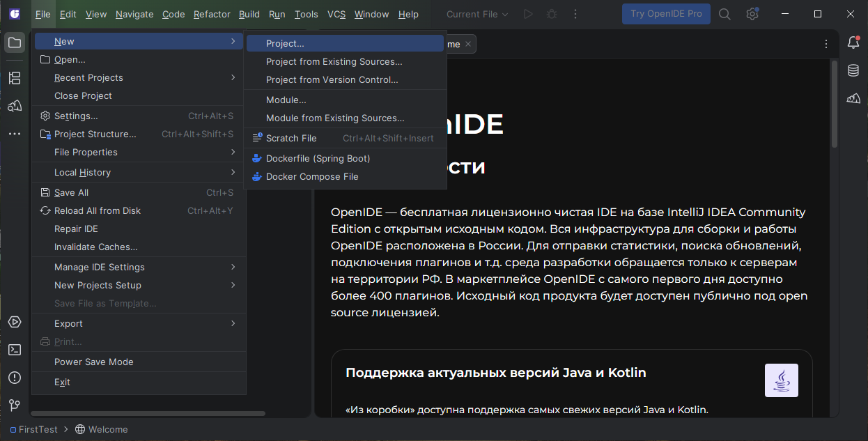The height and width of the screenshot is (441, 868).
Task: Open the Build menu
Action: point(249,14)
